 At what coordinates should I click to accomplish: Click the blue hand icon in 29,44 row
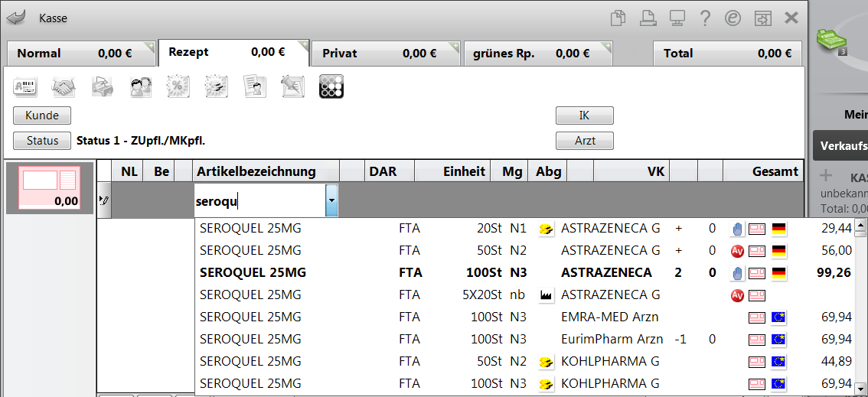pyautogui.click(x=737, y=229)
